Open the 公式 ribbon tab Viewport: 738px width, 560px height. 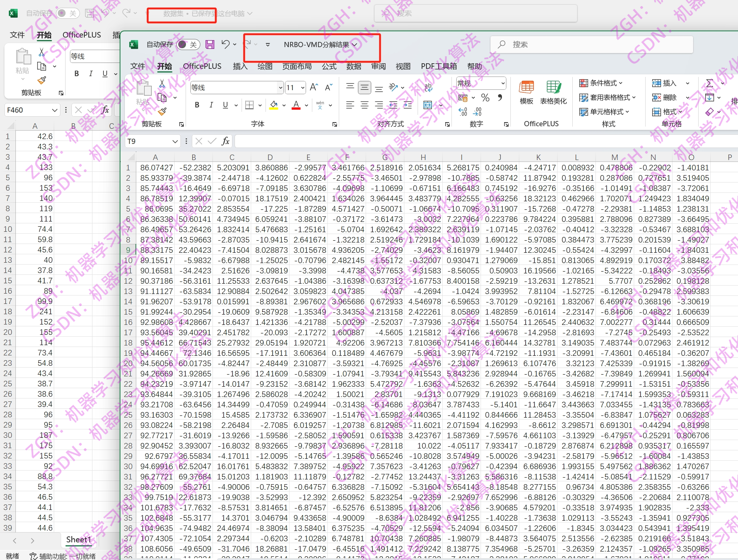coord(329,66)
